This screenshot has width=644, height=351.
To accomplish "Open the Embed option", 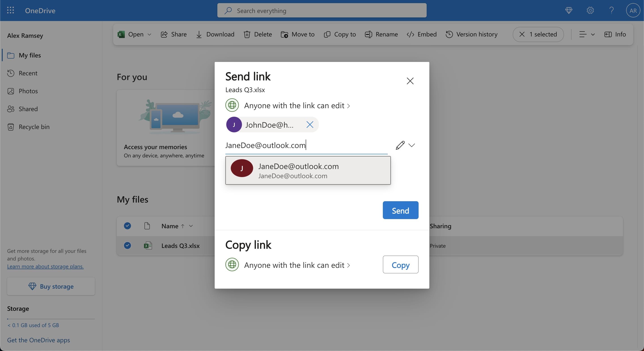I will (x=410, y=34).
